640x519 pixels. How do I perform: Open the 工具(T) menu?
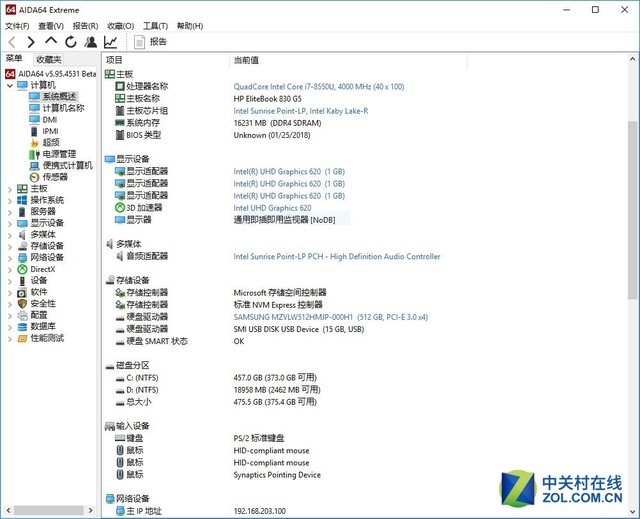pyautogui.click(x=155, y=26)
